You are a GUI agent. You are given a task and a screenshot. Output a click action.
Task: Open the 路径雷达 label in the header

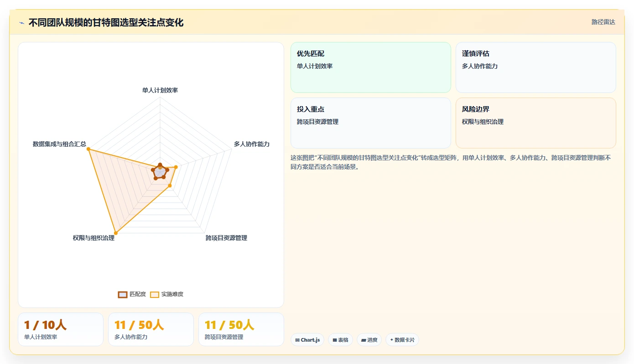(603, 22)
